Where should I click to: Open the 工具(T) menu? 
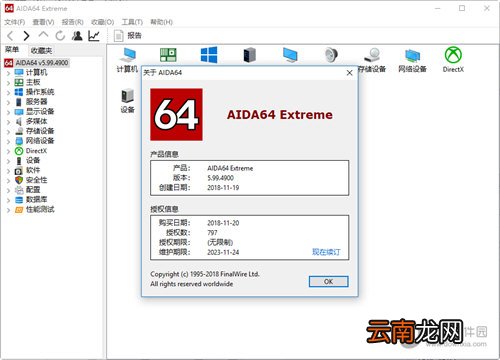click(x=132, y=22)
